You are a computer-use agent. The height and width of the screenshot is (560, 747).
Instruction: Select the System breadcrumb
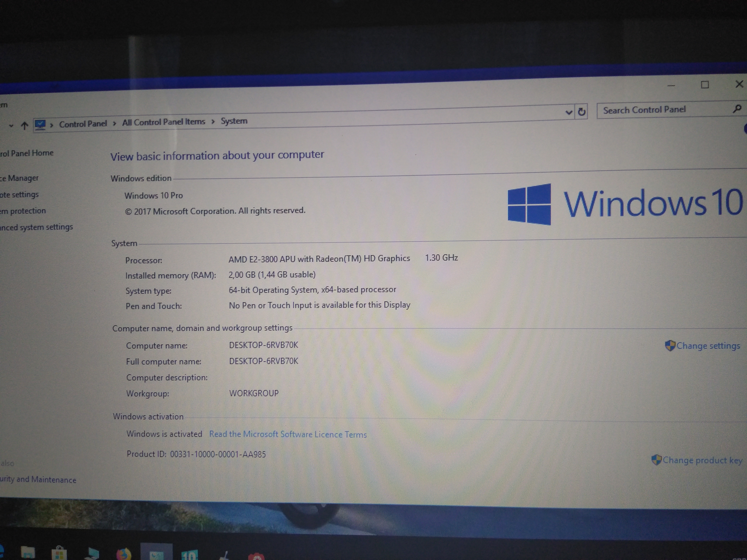tap(234, 121)
